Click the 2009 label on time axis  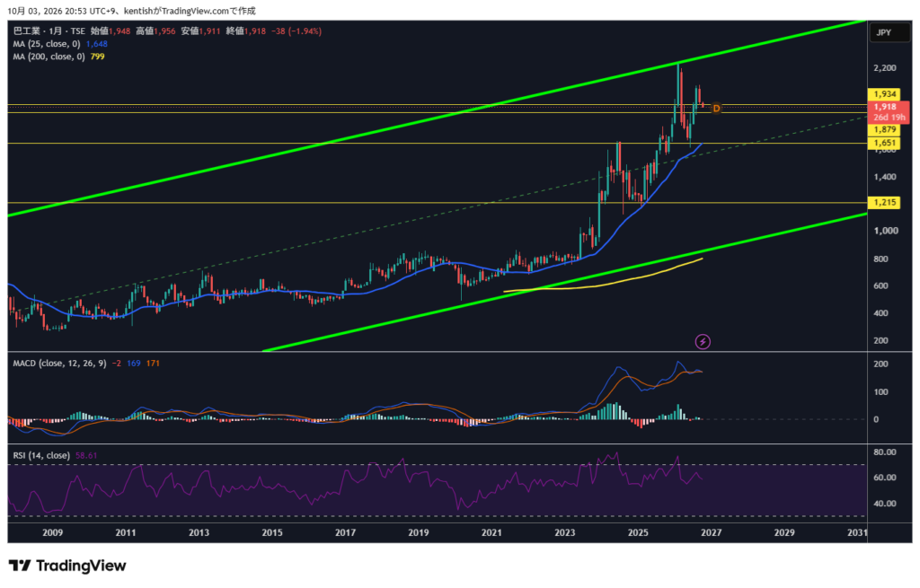pos(53,533)
